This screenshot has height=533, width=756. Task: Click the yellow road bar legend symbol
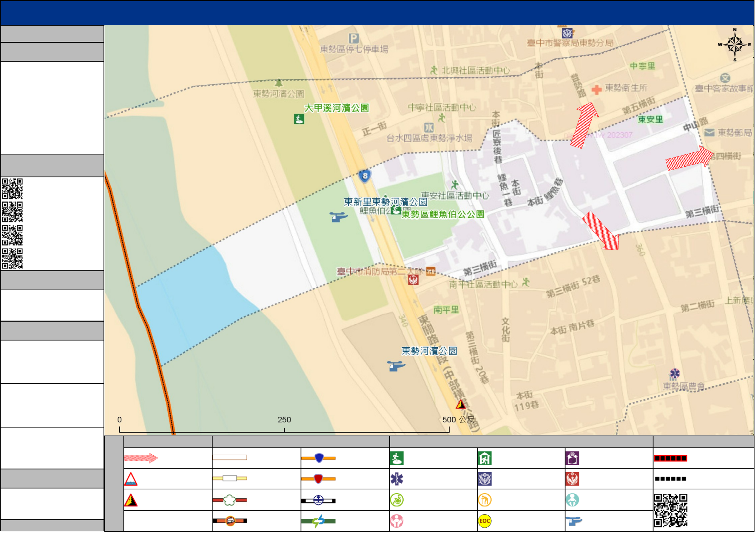(x=230, y=479)
